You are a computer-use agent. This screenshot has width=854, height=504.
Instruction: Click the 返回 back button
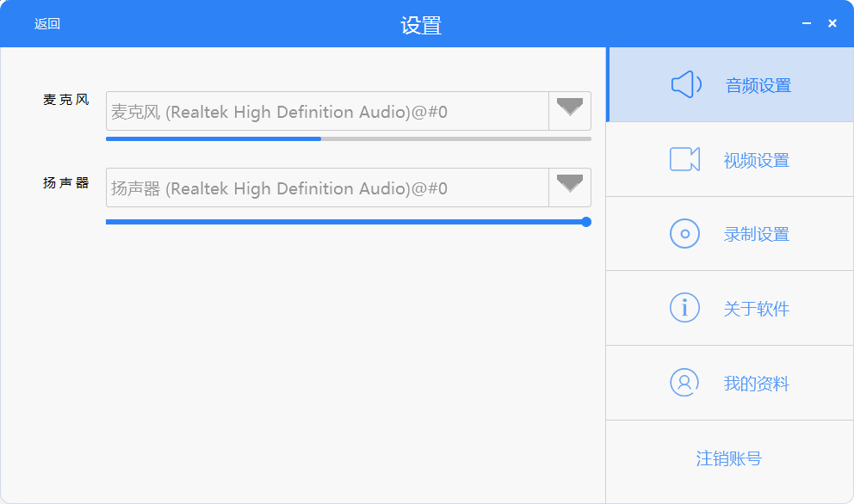(47, 24)
